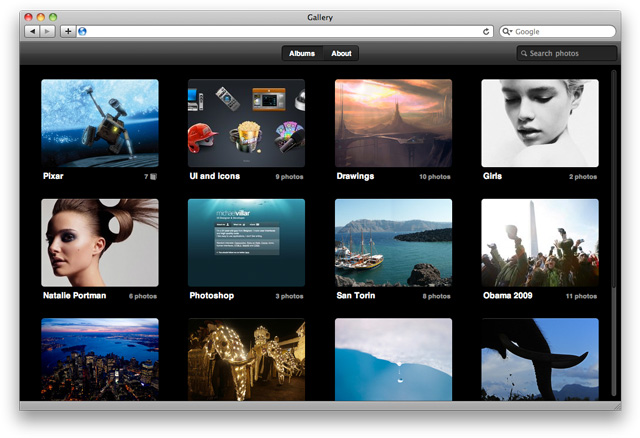Image resolution: width=640 pixels, height=438 pixels.
Task: Click the Photoshop album title
Action: click(211, 296)
